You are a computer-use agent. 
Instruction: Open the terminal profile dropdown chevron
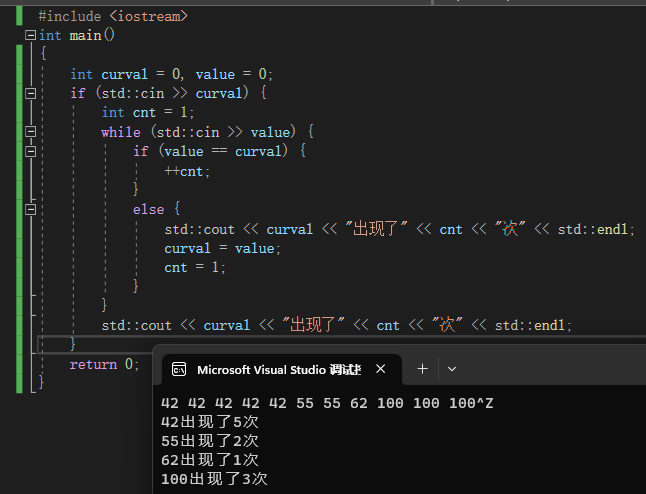point(452,369)
